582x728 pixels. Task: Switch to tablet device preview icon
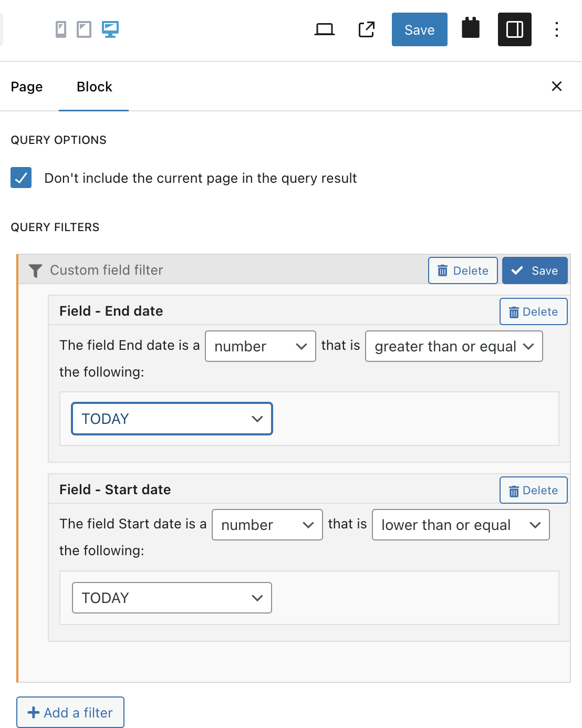tap(84, 29)
